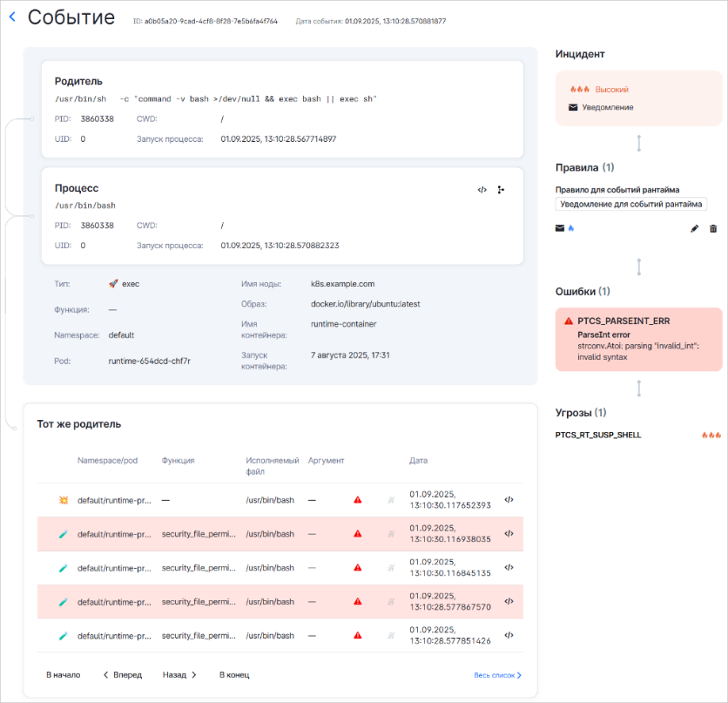The height and width of the screenshot is (703, 728).
Task: Click code icon on the 13:10:28.577867570 row
Action: [509, 601]
